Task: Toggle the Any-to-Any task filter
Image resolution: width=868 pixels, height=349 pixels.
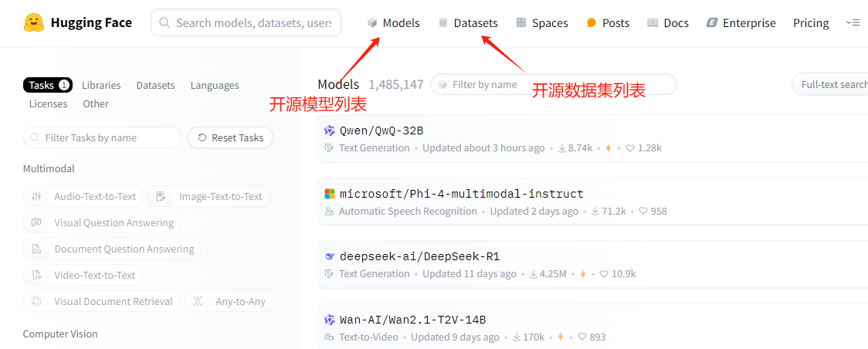Action: [229, 301]
